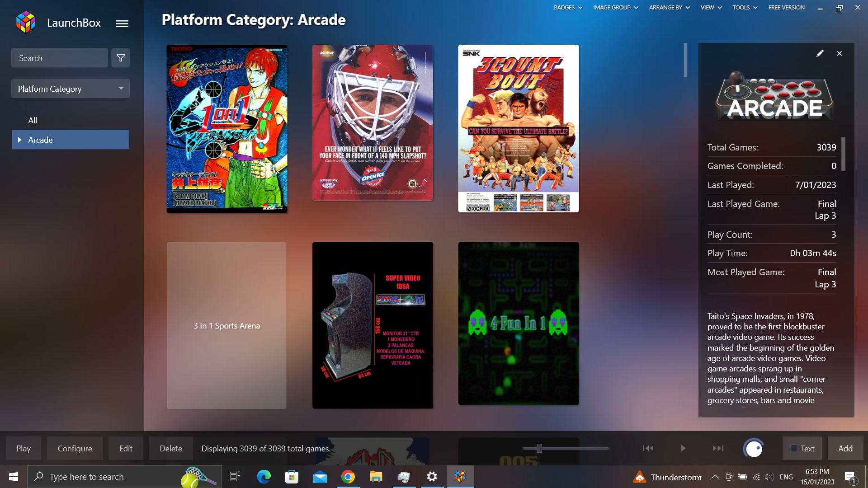Show hidden tray icons chevron
This screenshot has width=868, height=488.
pos(715,477)
